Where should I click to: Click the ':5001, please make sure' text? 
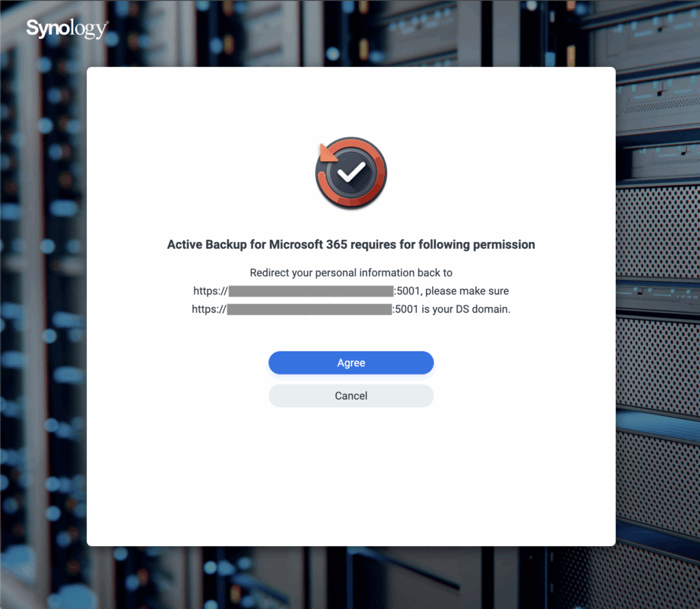pyautogui.click(x=451, y=291)
